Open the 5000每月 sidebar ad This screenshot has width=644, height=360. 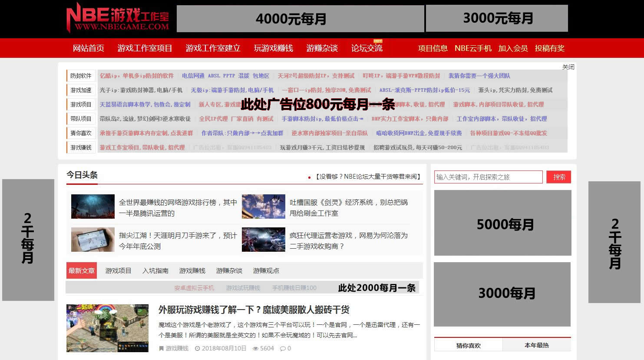pyautogui.click(x=502, y=223)
